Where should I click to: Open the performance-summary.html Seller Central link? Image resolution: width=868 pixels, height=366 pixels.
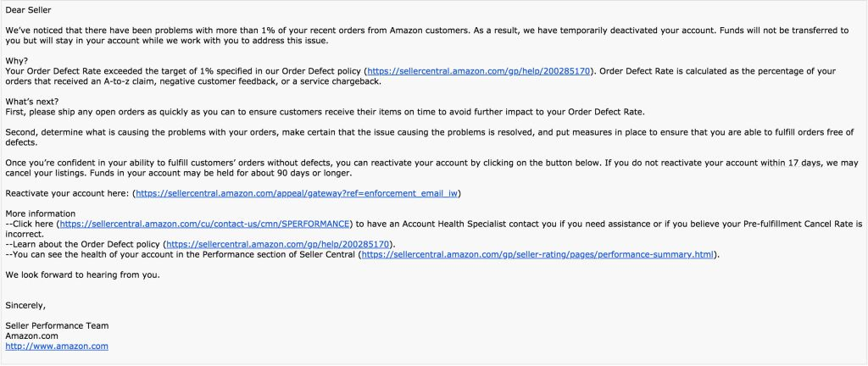point(538,254)
